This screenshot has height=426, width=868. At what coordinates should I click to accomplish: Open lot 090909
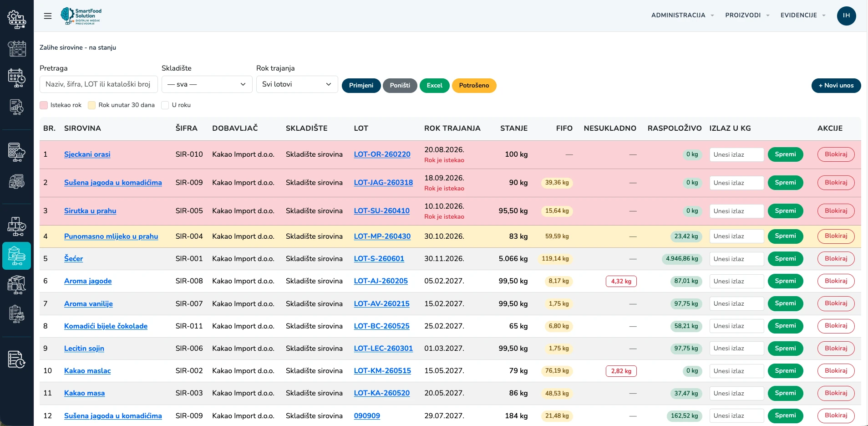(367, 416)
